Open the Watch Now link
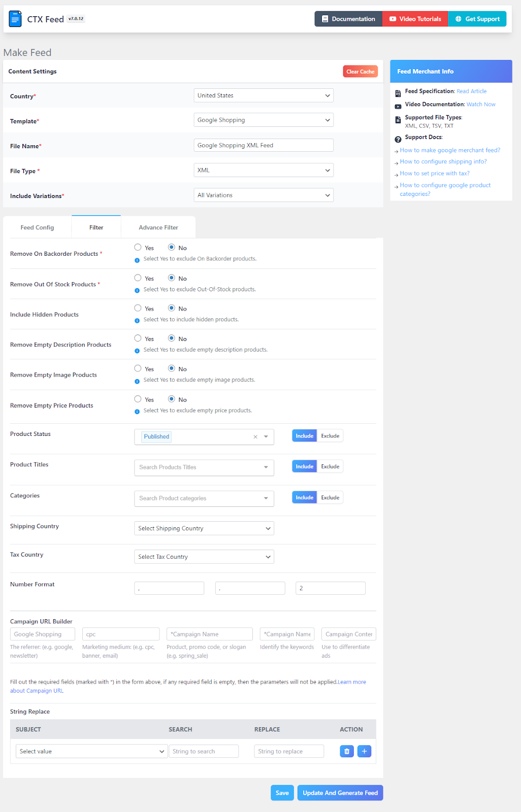521x812 pixels. tap(481, 105)
